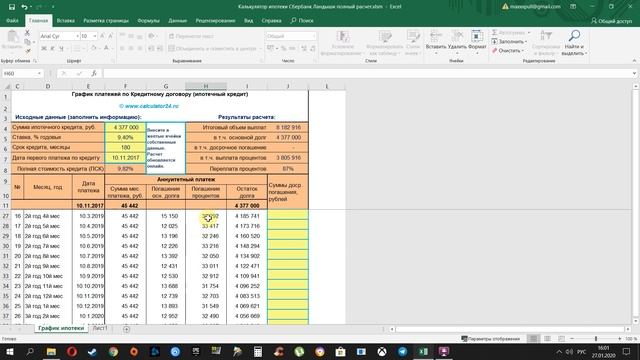Viewport: 640px width, 360px height.
Task: Open the Calculator app in the taskbar
Action: (x=258, y=351)
